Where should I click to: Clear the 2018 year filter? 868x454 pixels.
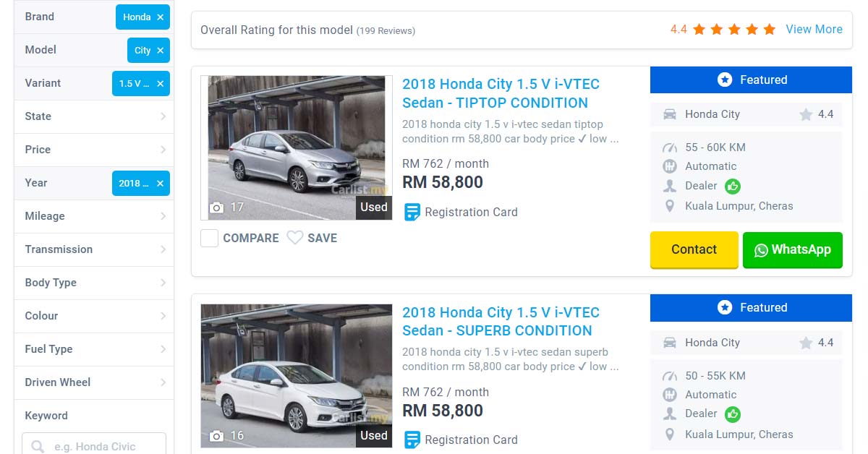point(160,183)
